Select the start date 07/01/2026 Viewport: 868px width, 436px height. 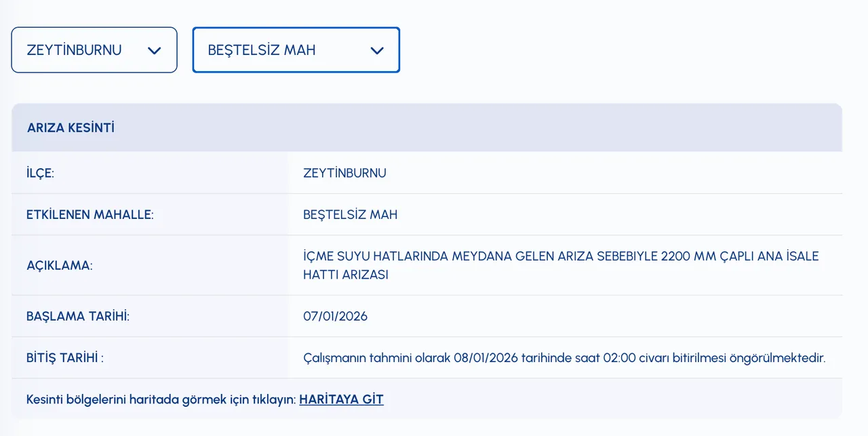point(336,315)
